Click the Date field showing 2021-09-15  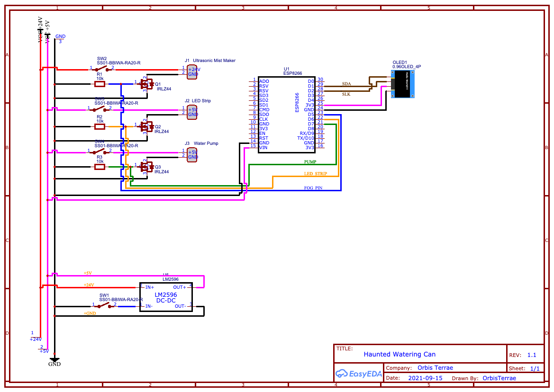(425, 378)
